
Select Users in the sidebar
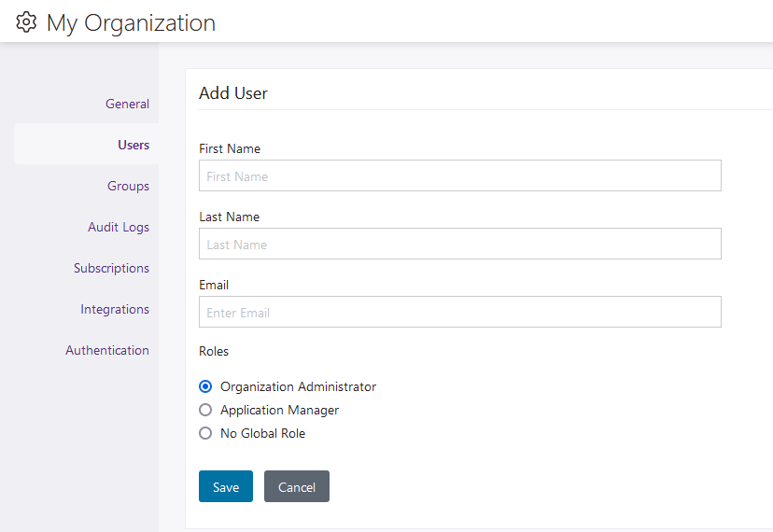point(134,145)
